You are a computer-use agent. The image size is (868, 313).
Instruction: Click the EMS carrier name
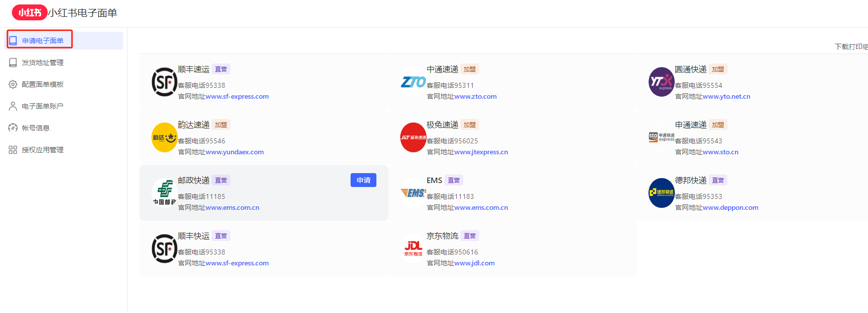(434, 181)
